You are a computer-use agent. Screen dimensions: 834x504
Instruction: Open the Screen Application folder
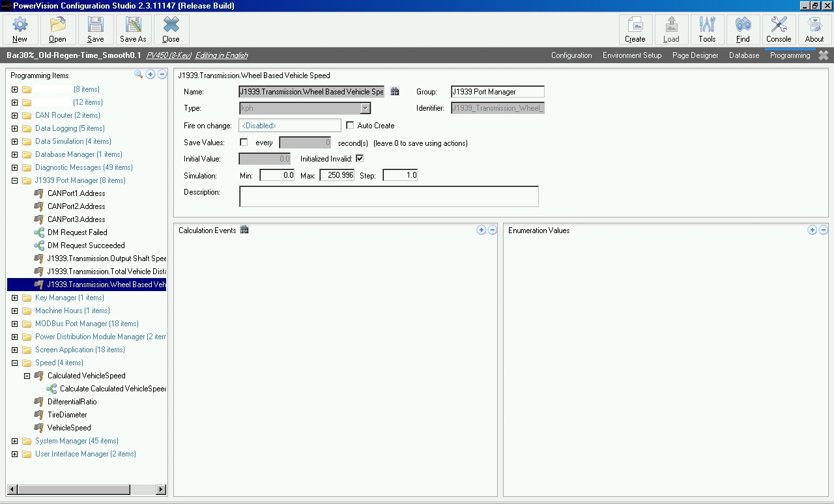(x=79, y=350)
